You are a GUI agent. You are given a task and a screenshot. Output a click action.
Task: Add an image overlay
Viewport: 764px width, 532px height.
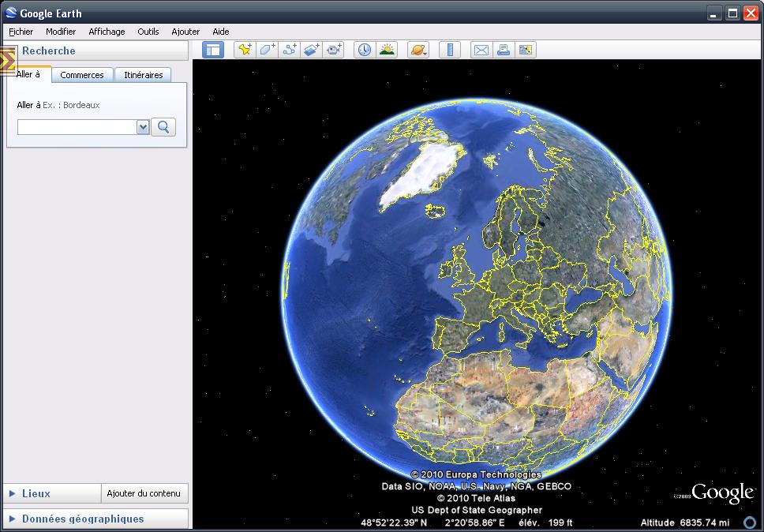[311, 50]
